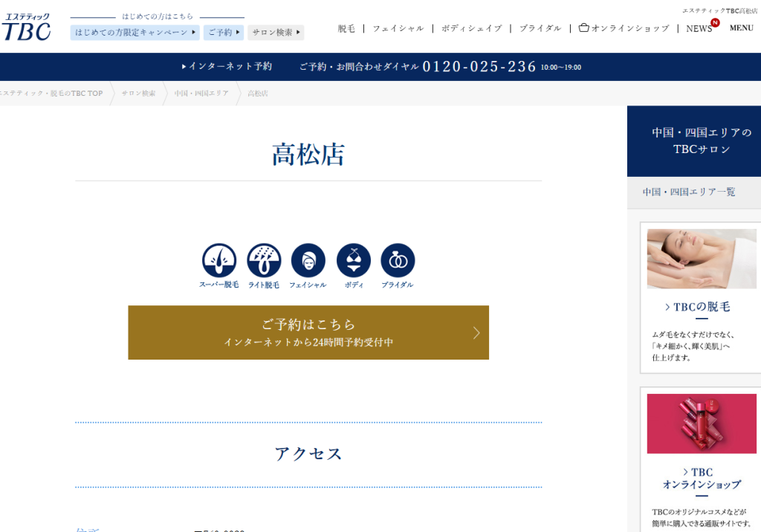Go to 中国・四国エリア breadcrumb

pyautogui.click(x=201, y=94)
